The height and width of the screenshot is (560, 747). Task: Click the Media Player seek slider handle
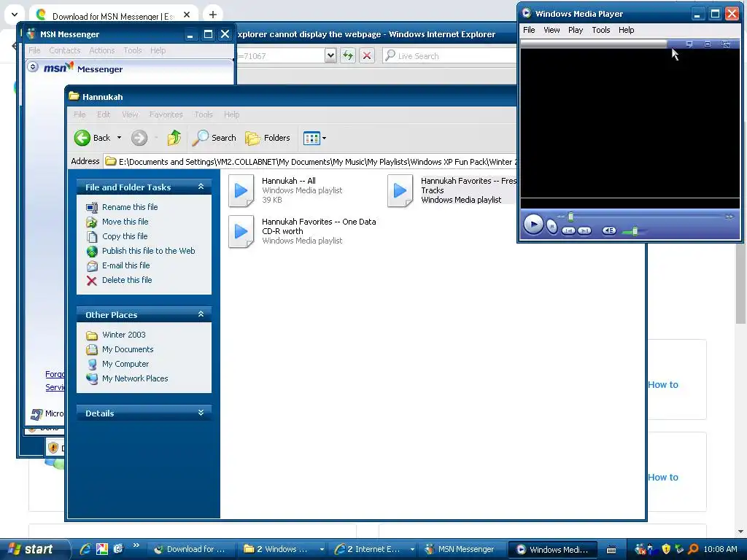click(570, 217)
